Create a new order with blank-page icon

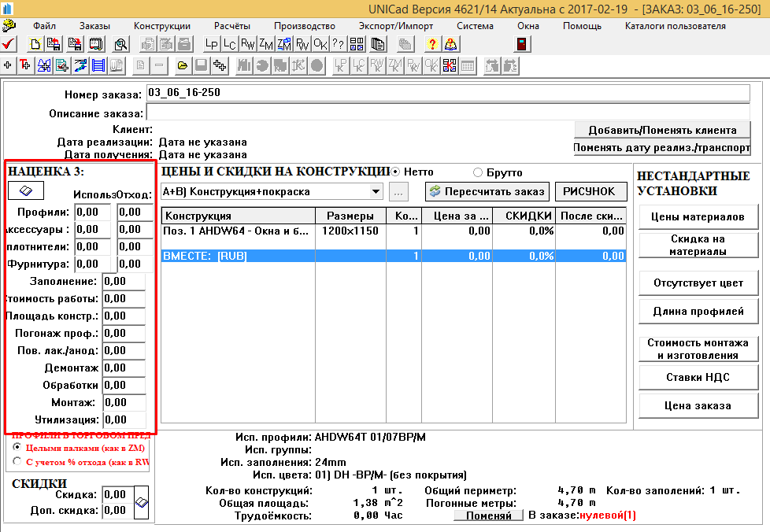(35, 45)
